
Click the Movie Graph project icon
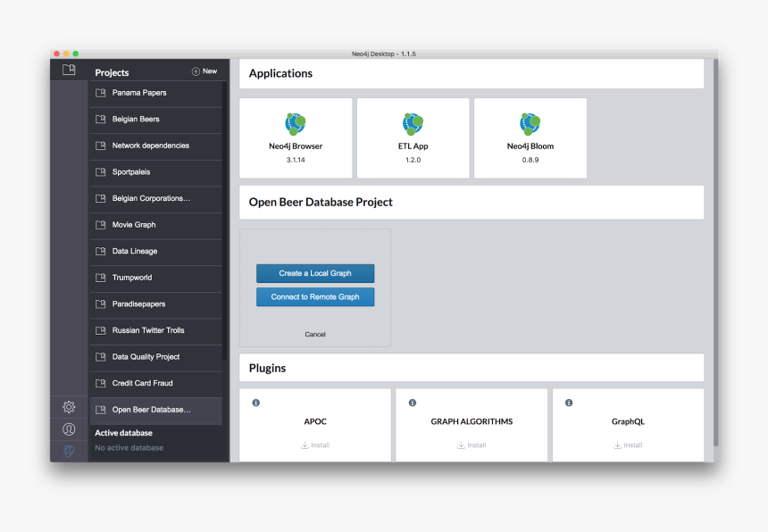click(100, 225)
